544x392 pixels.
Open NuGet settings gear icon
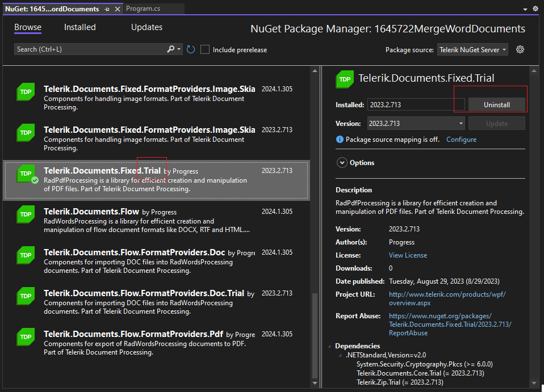520,49
